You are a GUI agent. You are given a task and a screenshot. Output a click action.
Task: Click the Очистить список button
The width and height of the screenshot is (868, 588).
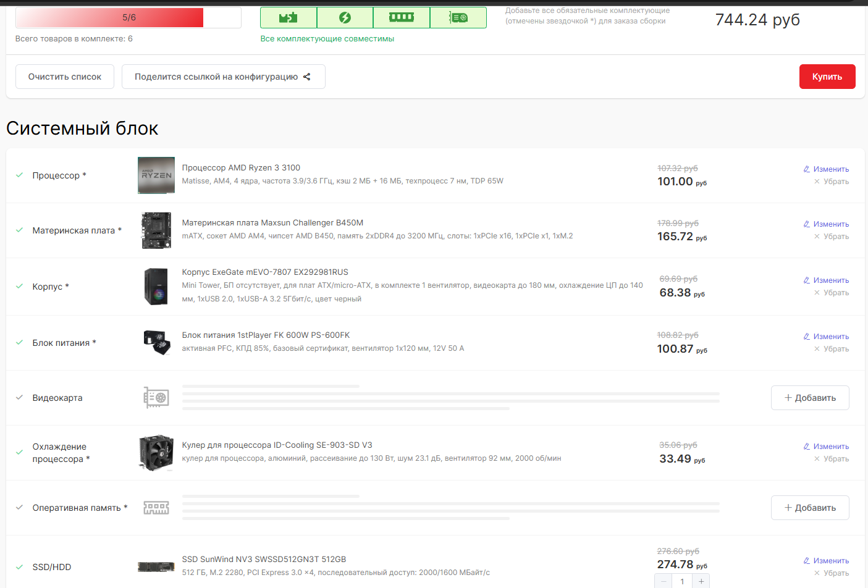(x=65, y=77)
